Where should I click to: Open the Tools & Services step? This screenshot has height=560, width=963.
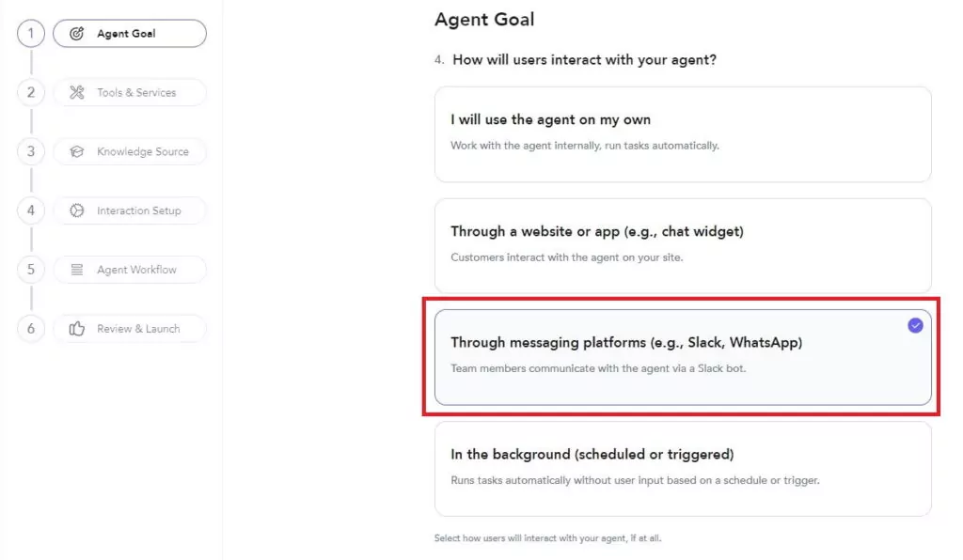click(130, 92)
